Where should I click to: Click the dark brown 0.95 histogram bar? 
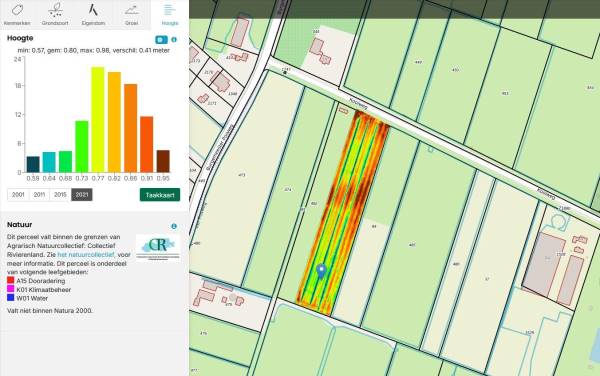click(x=163, y=161)
